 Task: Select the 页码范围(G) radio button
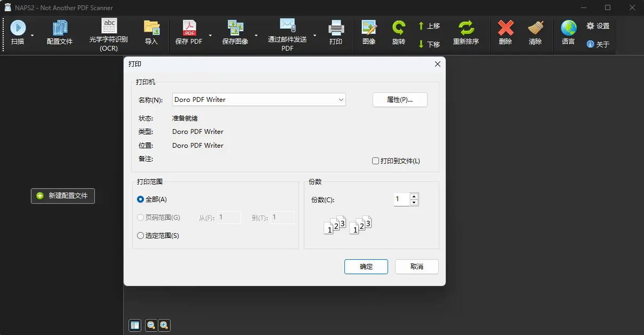pos(141,218)
